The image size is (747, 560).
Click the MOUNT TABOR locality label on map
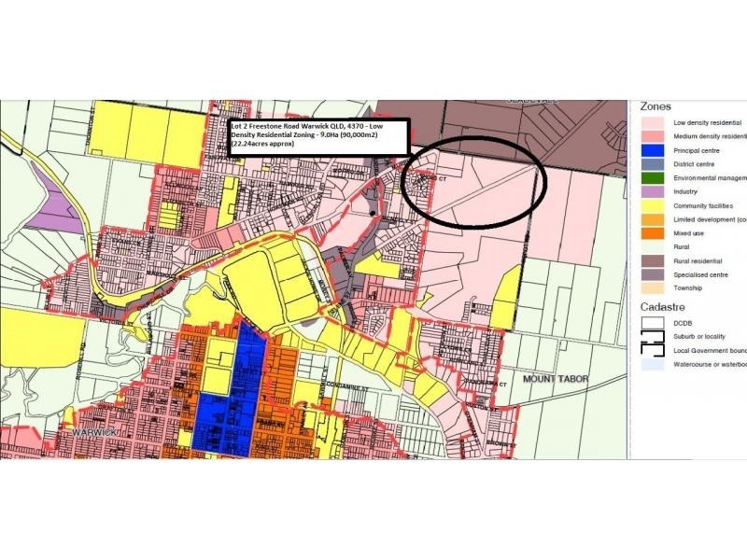pyautogui.click(x=553, y=379)
